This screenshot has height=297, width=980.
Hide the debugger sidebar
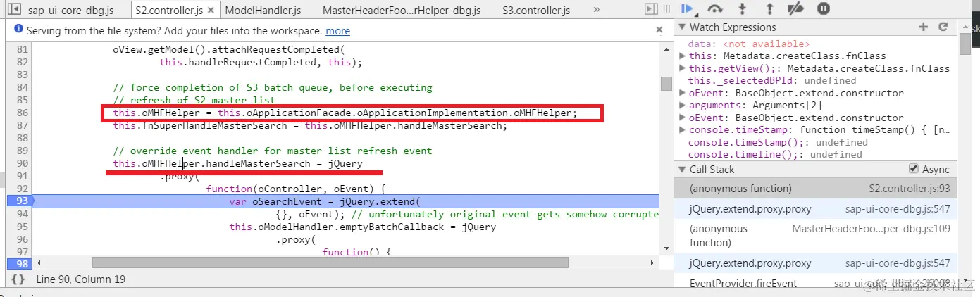tap(652, 10)
